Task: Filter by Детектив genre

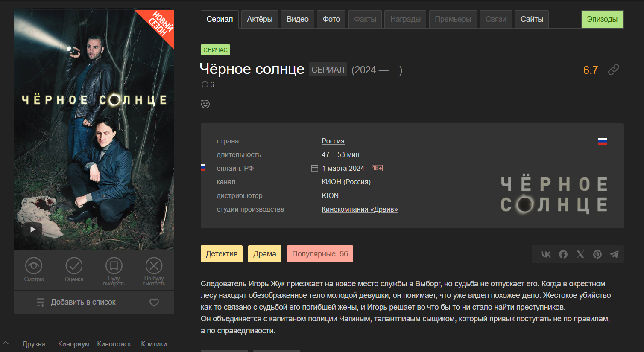Action: click(x=222, y=254)
